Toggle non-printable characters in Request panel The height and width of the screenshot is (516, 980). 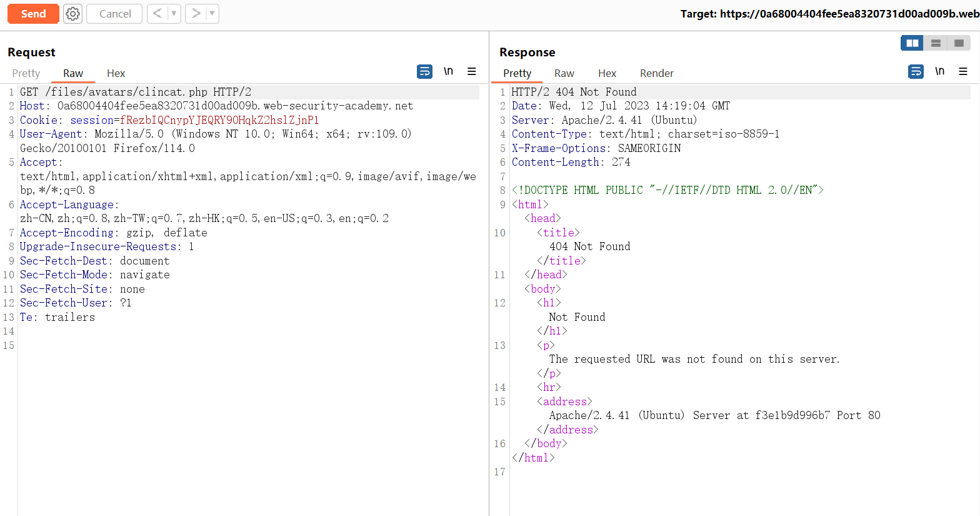pos(448,72)
